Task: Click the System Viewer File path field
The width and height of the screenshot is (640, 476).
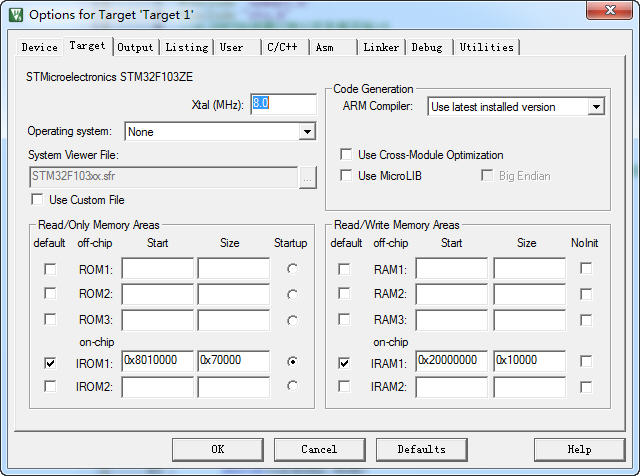Action: [163, 177]
